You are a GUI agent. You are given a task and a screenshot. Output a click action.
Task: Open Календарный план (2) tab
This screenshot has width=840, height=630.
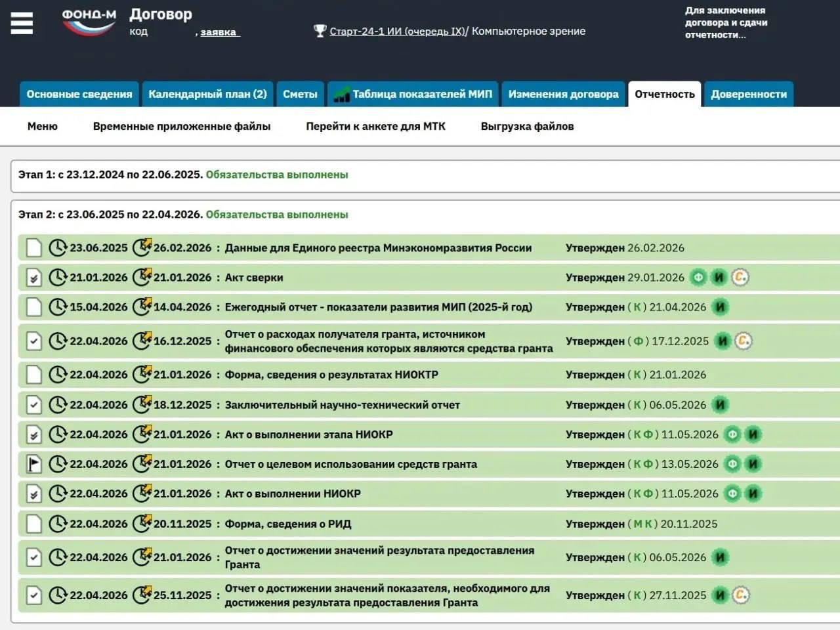click(207, 94)
